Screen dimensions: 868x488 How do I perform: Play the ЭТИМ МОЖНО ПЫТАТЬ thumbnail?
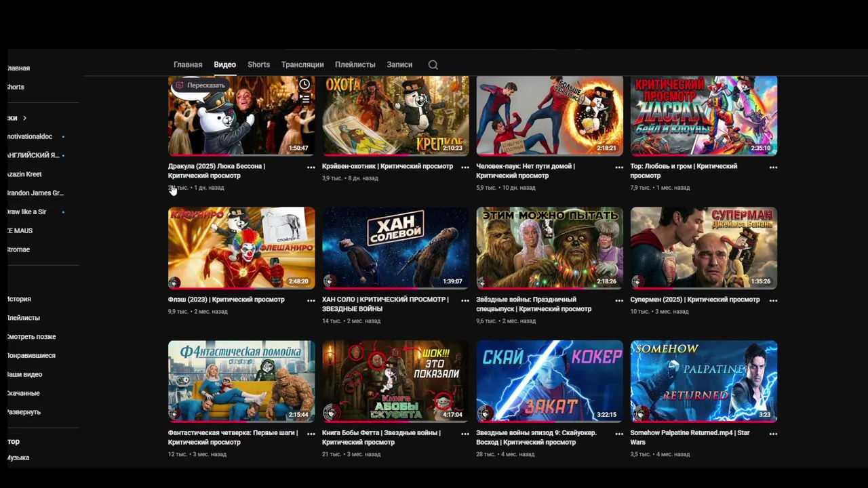point(549,248)
